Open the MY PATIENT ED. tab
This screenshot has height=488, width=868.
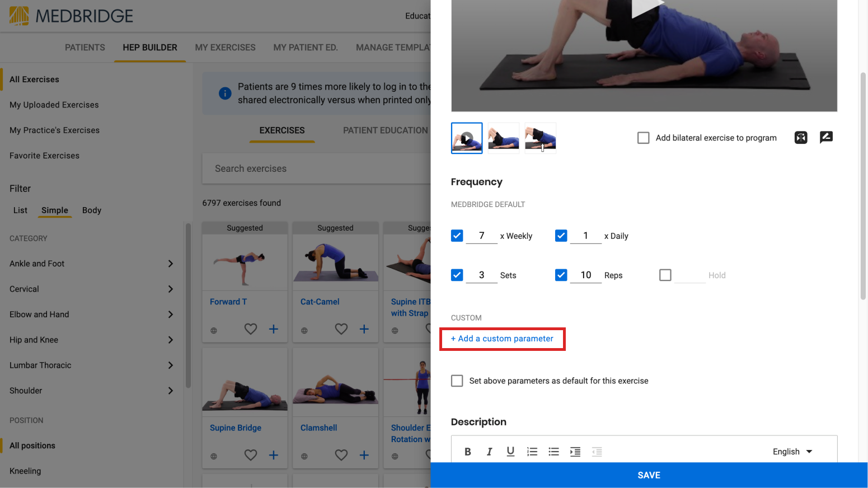(x=306, y=48)
